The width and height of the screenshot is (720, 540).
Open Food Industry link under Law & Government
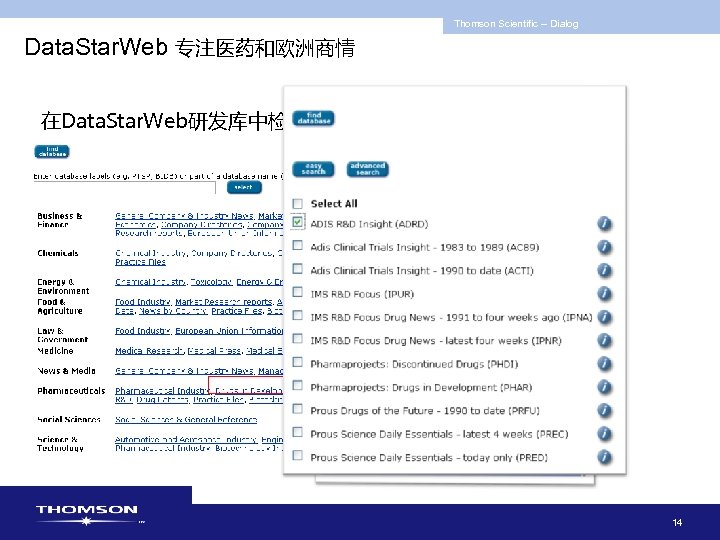click(x=143, y=331)
